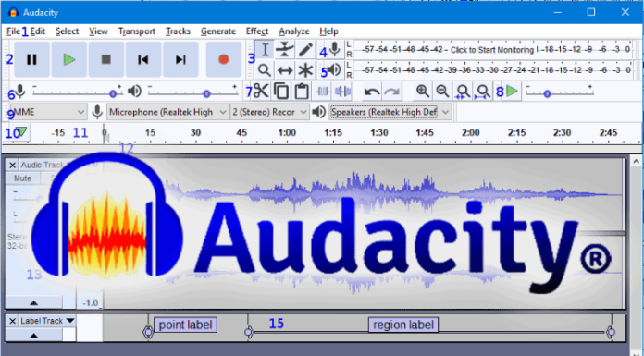Image resolution: width=644 pixels, height=356 pixels.
Task: Open the recording channels Stereo dropdown
Action: [x=269, y=112]
